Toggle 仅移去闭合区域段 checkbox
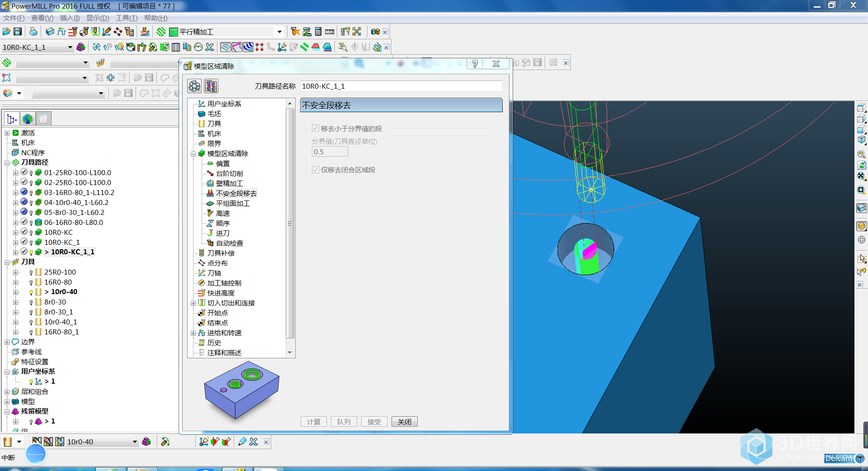Viewport: 868px width, 471px height. click(316, 170)
